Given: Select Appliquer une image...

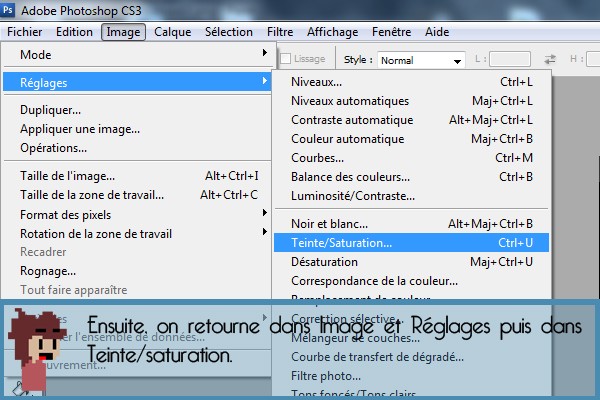Looking at the screenshot, I should [x=137, y=129].
